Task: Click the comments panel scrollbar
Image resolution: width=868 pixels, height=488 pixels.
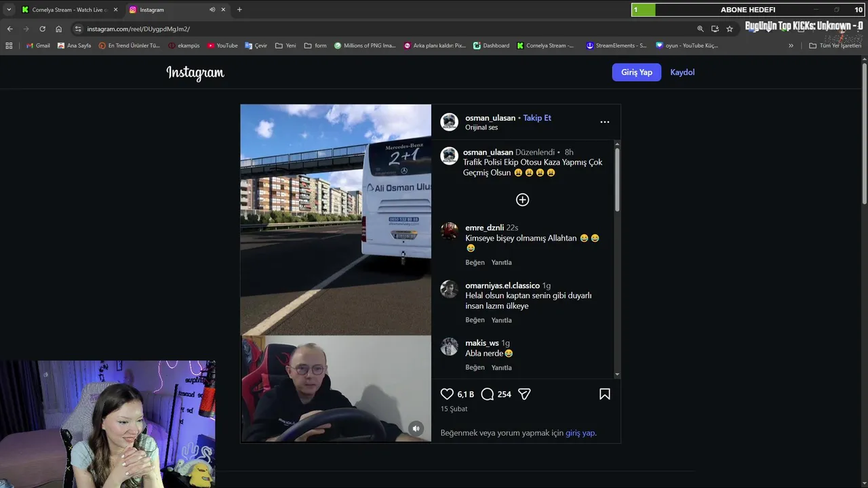Action: (x=617, y=180)
